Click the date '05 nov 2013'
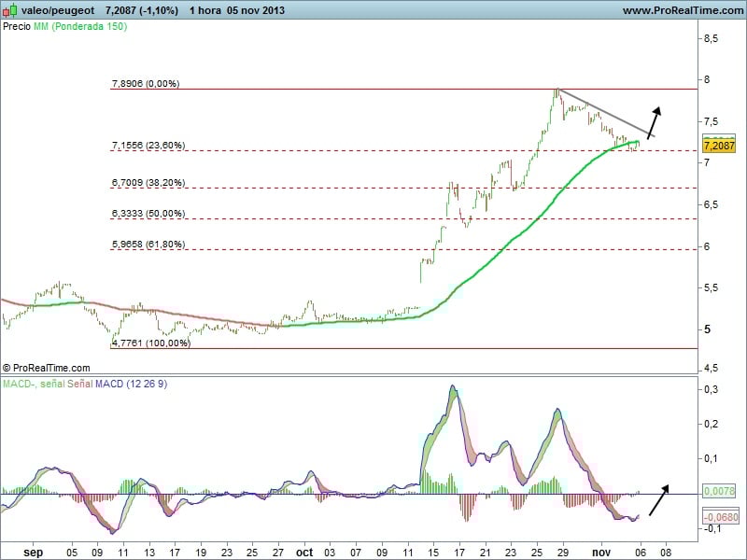 256,10
